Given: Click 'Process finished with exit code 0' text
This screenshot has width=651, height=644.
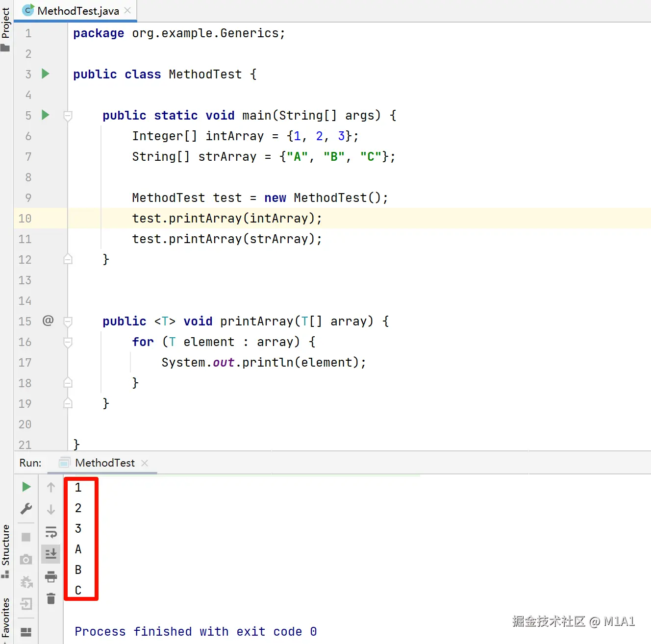Looking at the screenshot, I should pyautogui.click(x=196, y=631).
